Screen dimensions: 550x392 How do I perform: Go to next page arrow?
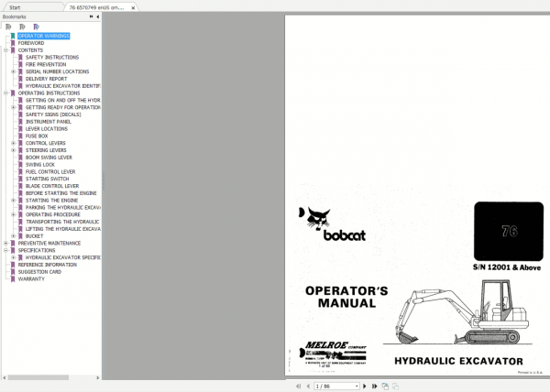click(x=365, y=386)
